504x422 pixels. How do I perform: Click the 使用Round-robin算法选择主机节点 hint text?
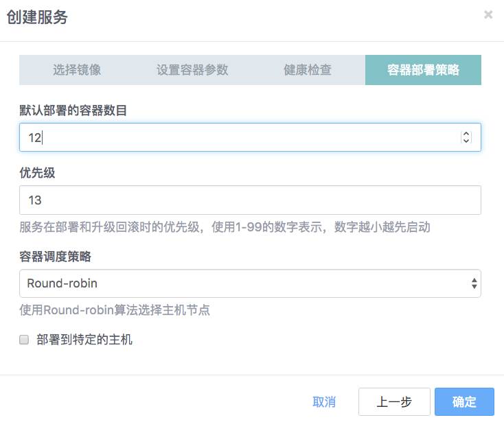115,310
